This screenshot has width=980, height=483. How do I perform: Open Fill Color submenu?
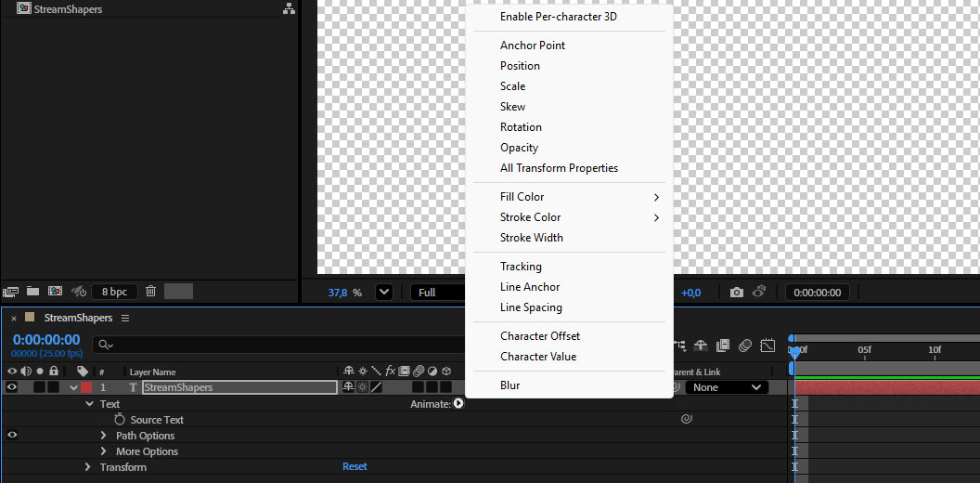(570, 197)
